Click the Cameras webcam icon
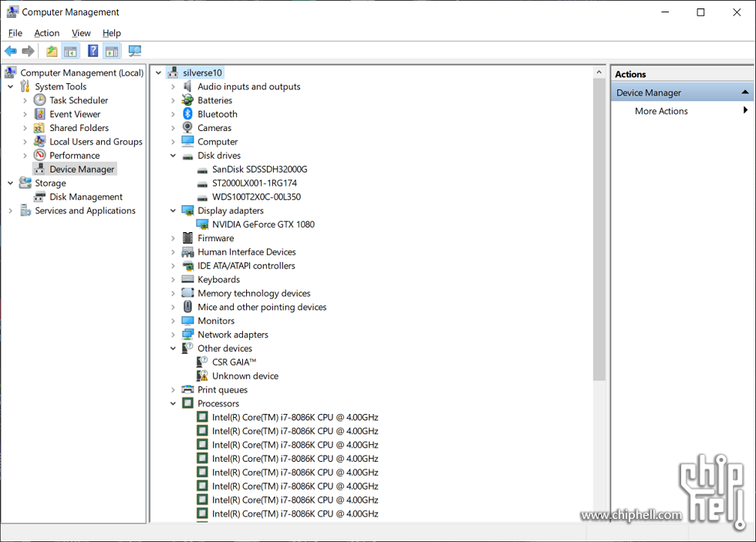Viewport: 756px width, 542px height. pos(187,128)
